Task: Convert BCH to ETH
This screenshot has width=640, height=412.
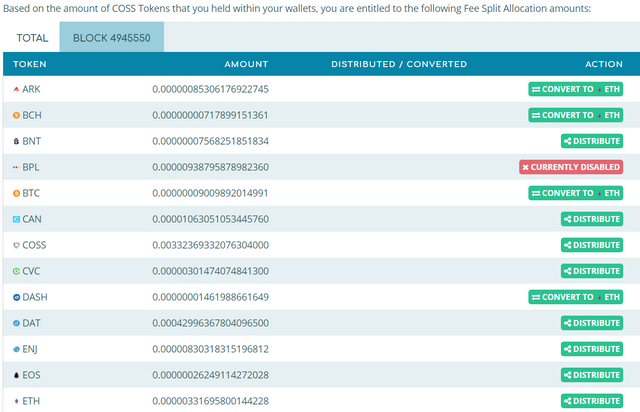Action: click(x=576, y=115)
